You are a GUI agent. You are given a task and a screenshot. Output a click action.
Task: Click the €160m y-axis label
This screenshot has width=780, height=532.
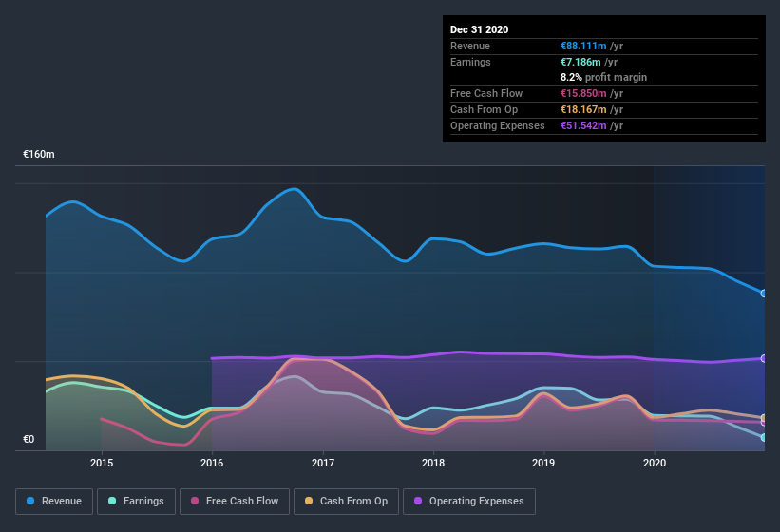click(39, 154)
